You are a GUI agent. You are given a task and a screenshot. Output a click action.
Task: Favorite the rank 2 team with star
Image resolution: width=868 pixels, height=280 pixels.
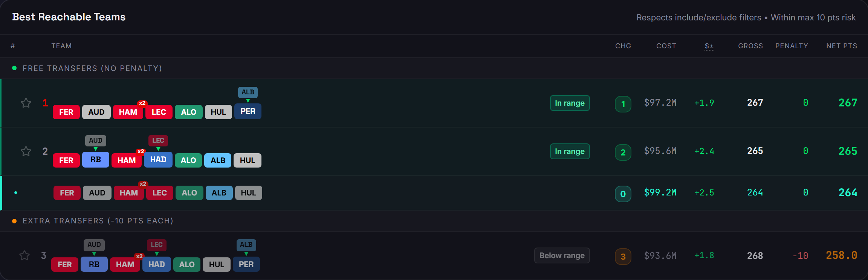tap(26, 151)
